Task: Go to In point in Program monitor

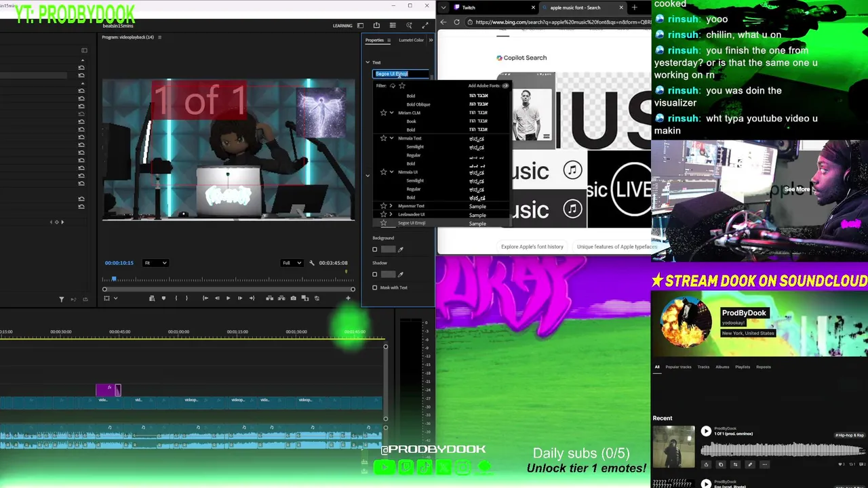Action: click(205, 298)
